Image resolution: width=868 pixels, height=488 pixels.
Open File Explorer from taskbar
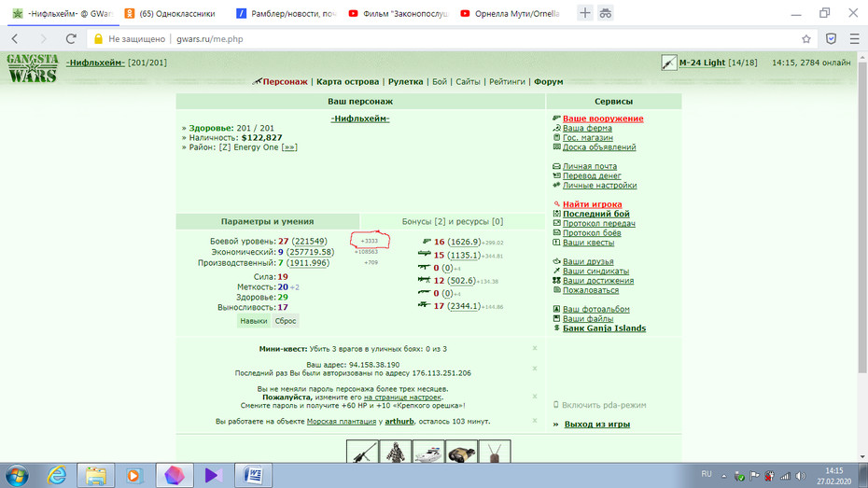tap(96, 475)
